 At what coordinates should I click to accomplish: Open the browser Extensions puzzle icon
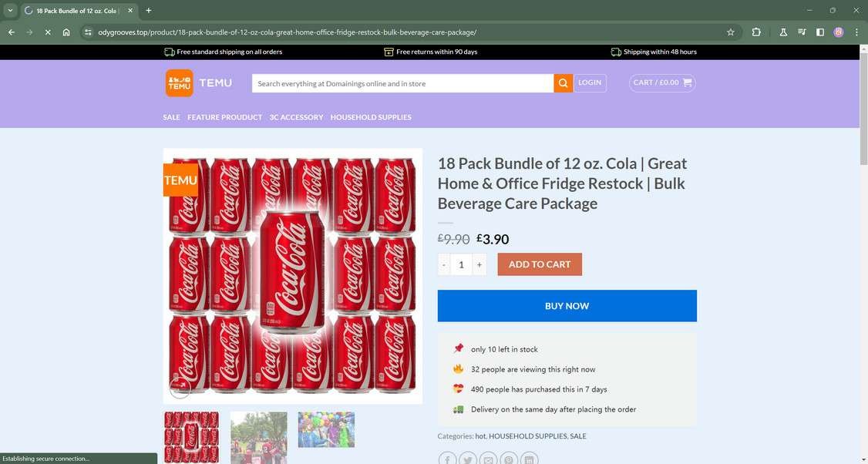pyautogui.click(x=756, y=32)
